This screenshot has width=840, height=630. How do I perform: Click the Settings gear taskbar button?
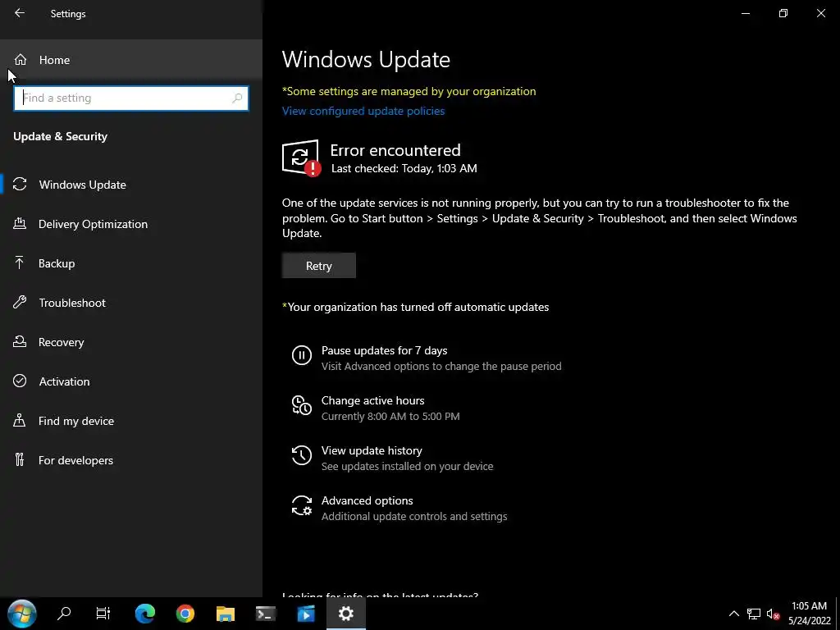(x=346, y=614)
